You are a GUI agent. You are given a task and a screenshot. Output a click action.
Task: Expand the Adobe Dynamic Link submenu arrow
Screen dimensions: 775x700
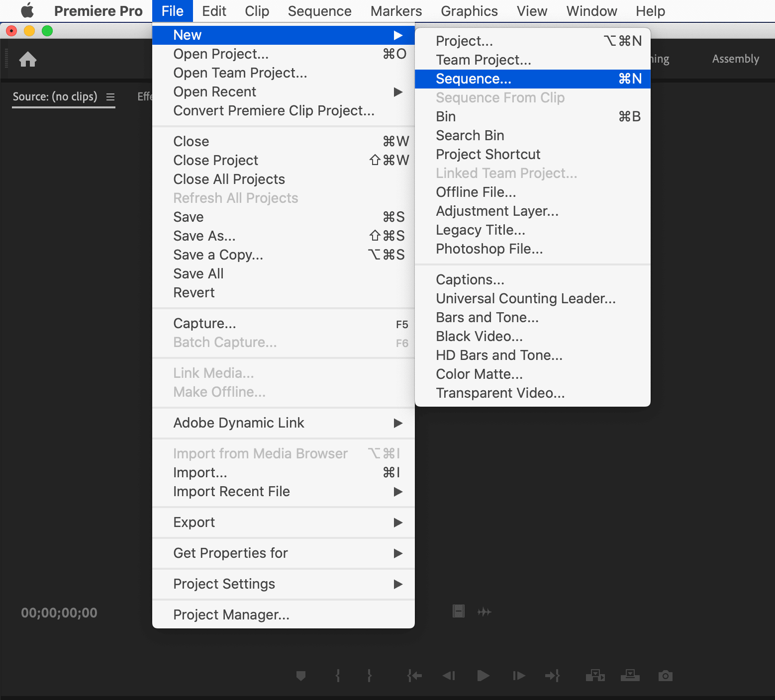point(398,423)
